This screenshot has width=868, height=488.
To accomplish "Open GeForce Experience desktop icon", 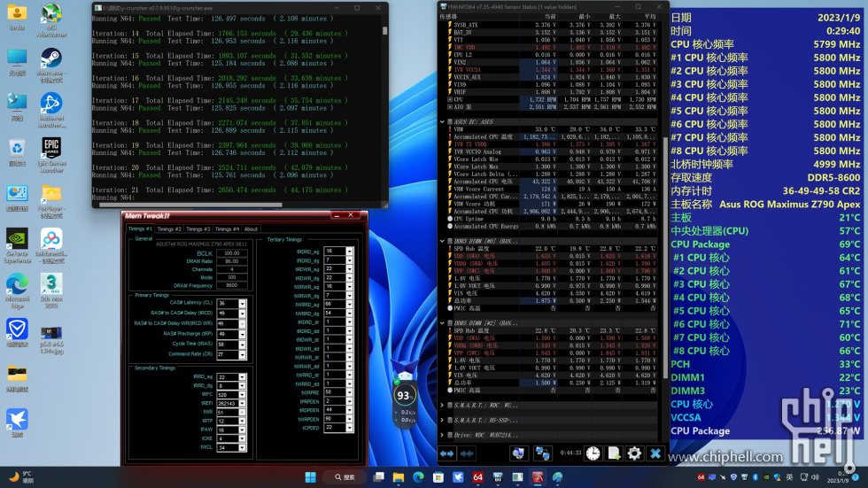I will click(x=17, y=245).
